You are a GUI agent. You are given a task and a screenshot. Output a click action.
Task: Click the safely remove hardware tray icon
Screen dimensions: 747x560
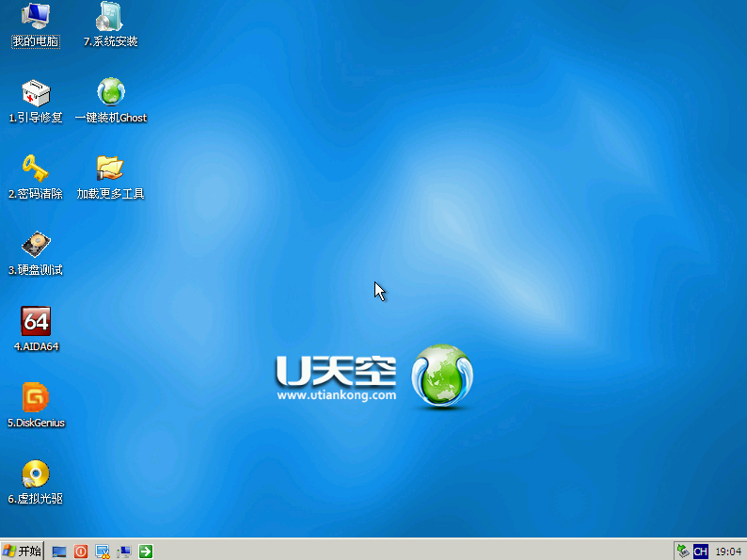click(684, 552)
